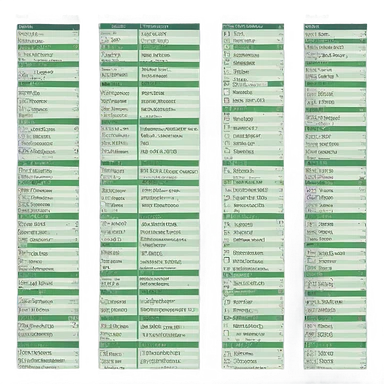Select the dark-green header of the first panel
Image resolution: width=384 pixels, height=384 pixels.
click(x=48, y=27)
